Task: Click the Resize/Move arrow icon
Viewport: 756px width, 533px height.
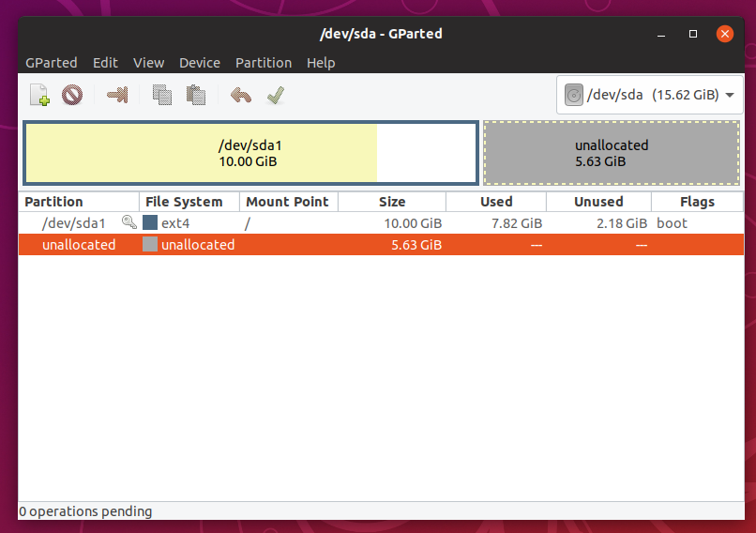Action: 117,95
